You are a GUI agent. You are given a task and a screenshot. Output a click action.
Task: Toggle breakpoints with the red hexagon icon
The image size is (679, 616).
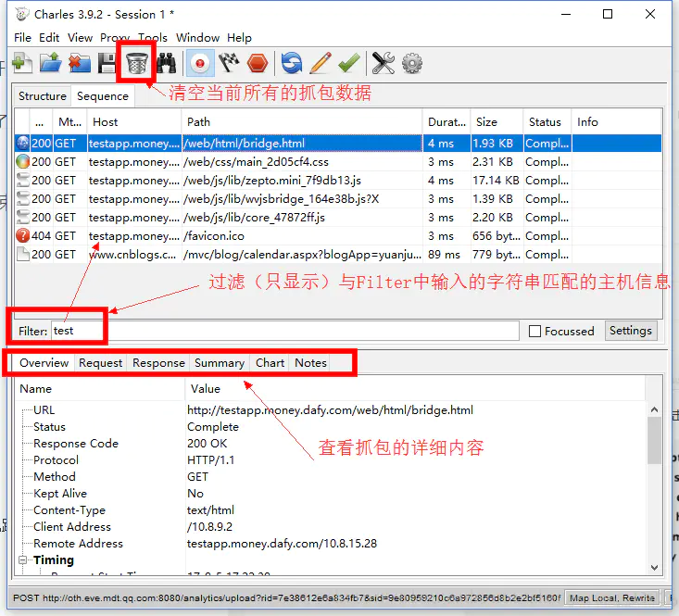click(x=258, y=63)
